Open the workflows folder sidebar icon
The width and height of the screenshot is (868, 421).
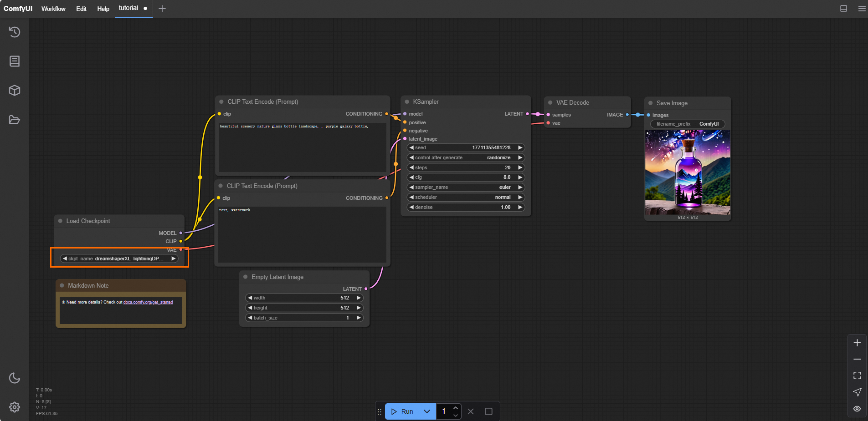click(15, 120)
